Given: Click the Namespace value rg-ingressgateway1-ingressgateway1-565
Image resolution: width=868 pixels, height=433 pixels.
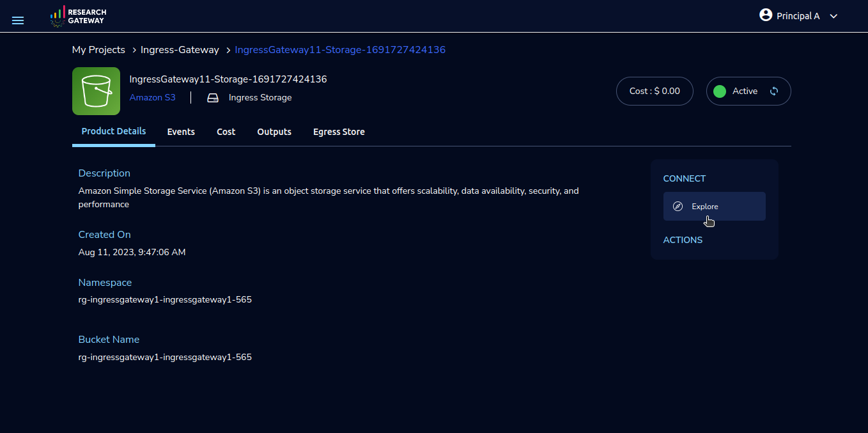Looking at the screenshot, I should coord(165,300).
